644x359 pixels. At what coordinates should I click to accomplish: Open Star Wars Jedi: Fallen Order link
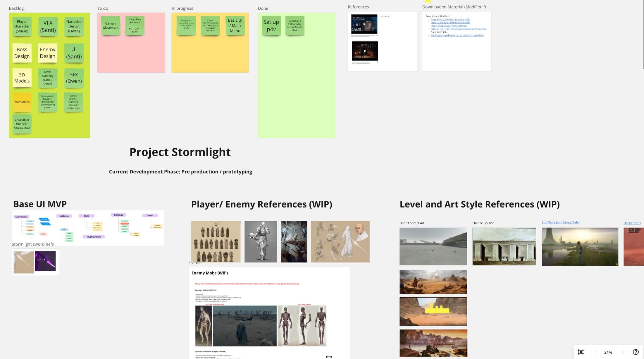point(561,222)
